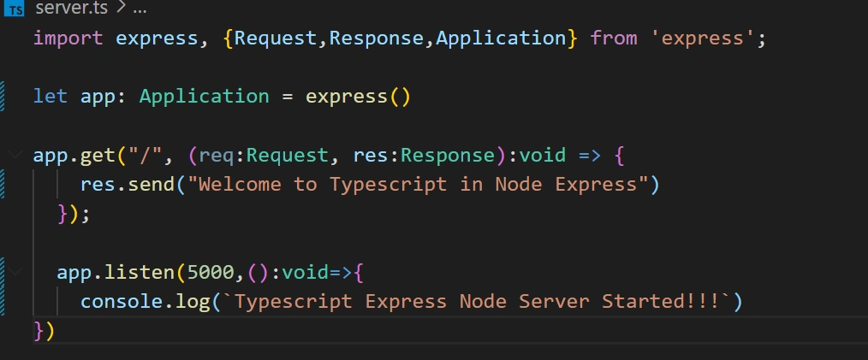
Task: Select Response in the import braces
Action: pos(377,38)
